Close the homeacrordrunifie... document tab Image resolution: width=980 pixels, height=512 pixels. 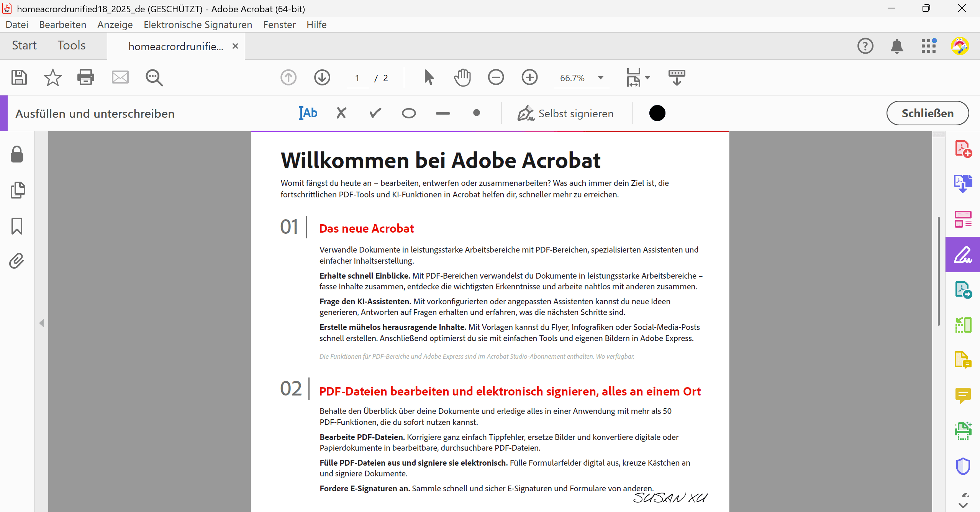pyautogui.click(x=235, y=46)
